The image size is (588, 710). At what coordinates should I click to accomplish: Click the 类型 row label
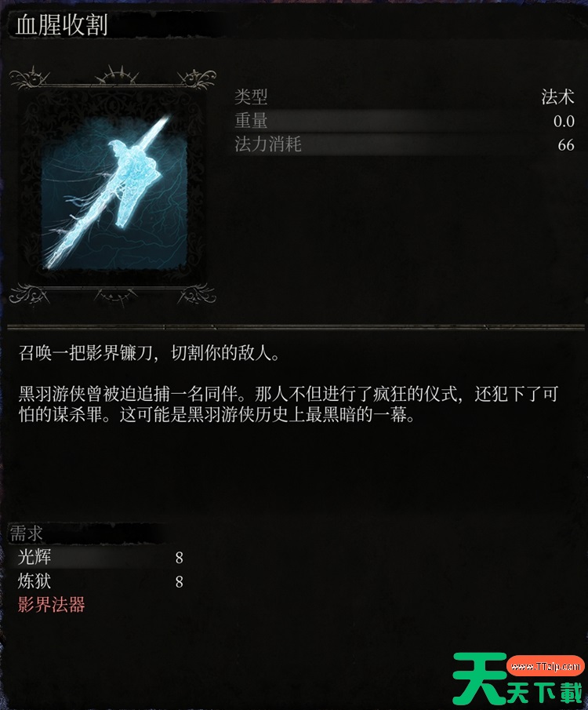pos(251,96)
